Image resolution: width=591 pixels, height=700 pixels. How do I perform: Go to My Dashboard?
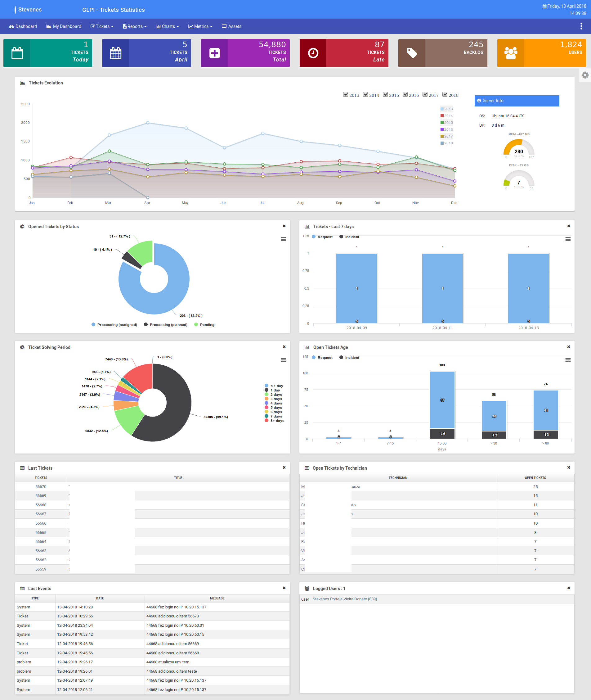point(64,26)
